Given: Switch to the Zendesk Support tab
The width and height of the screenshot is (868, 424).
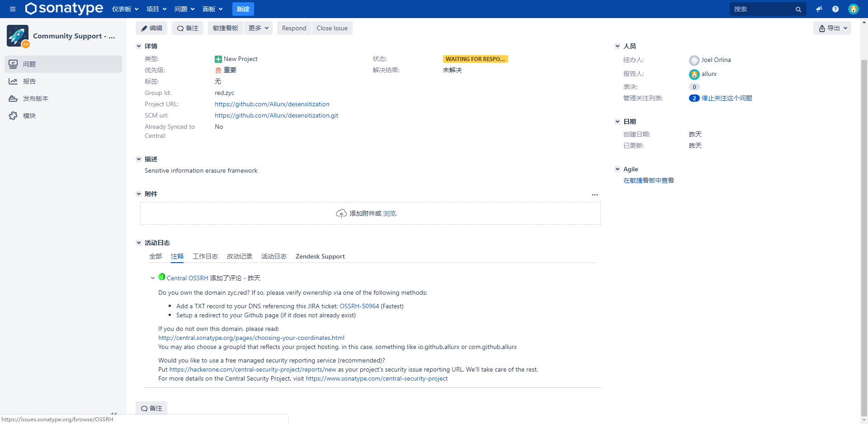Looking at the screenshot, I should click(x=320, y=256).
